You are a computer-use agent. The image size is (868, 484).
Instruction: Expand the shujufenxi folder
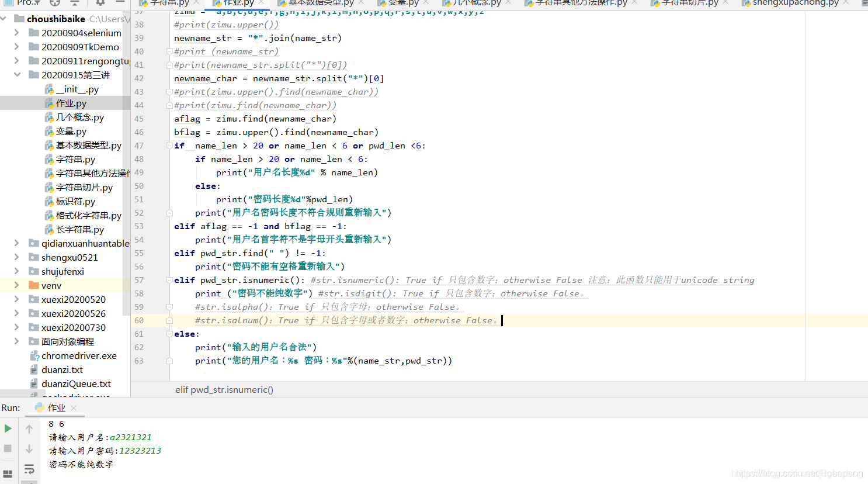click(x=17, y=271)
